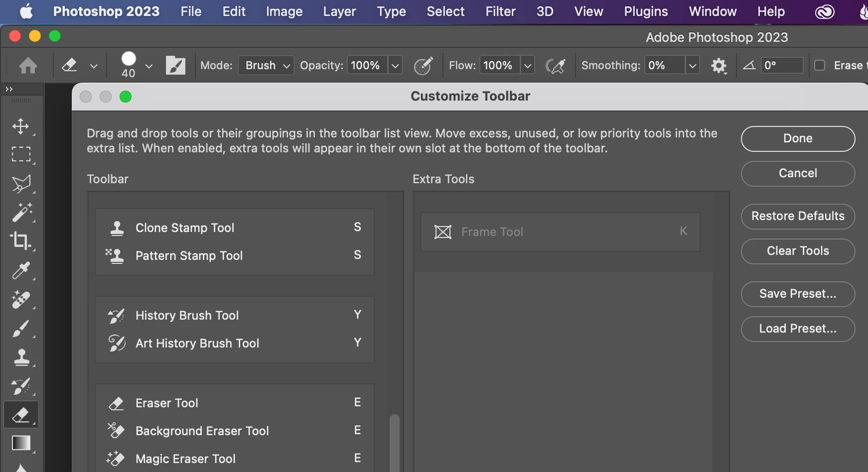Open the Image menu
Image resolution: width=868 pixels, height=472 pixels.
coord(284,11)
